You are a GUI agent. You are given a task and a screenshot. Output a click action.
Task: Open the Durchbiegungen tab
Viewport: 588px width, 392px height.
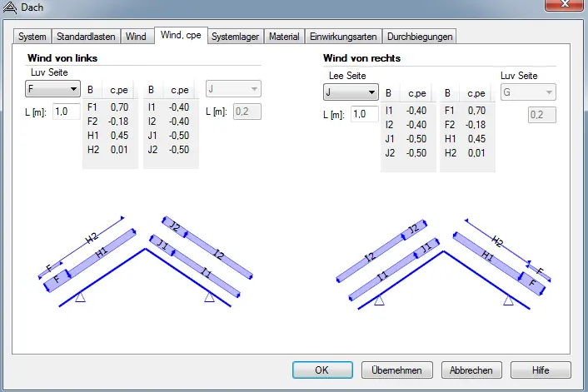pyautogui.click(x=420, y=37)
